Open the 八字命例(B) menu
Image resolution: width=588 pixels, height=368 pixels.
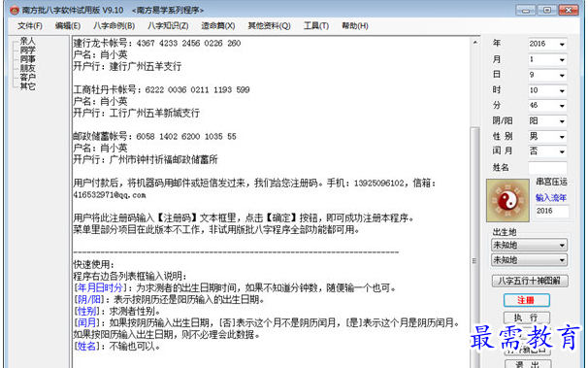tap(114, 26)
